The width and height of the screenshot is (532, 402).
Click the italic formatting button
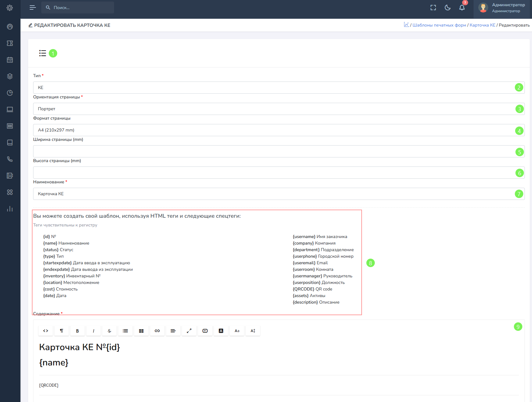93,331
